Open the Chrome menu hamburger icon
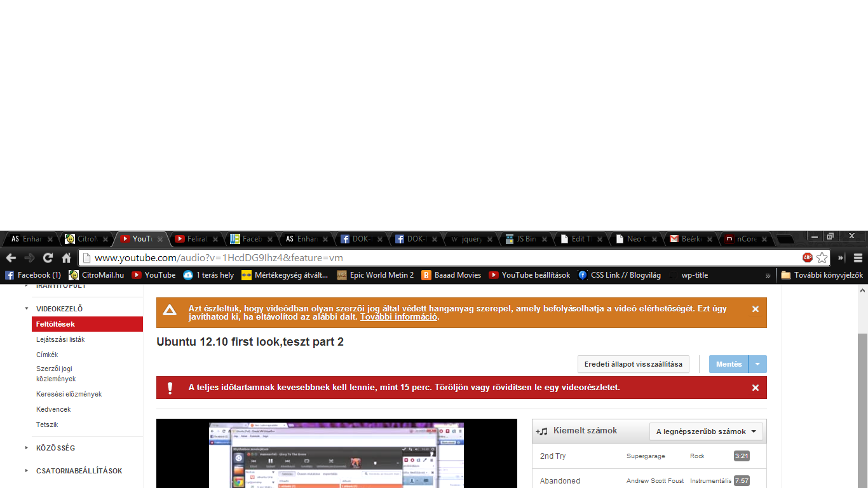This screenshot has width=868, height=488. (858, 258)
